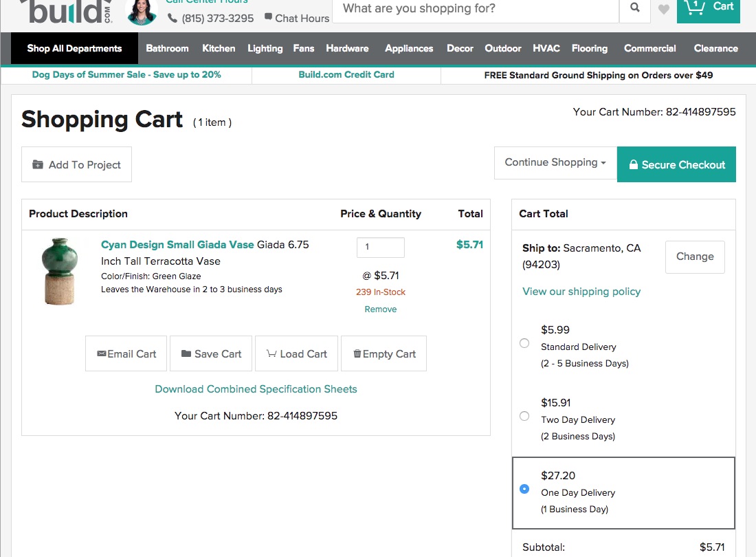Click the Load Cart button

(x=296, y=353)
